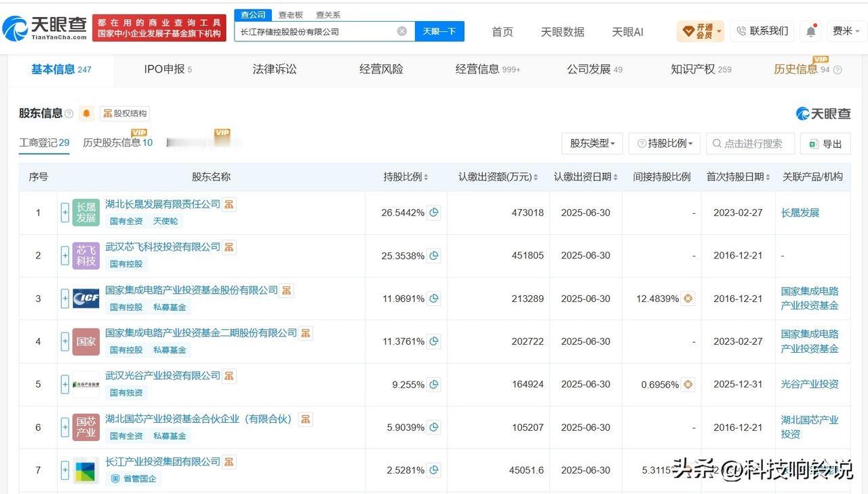868x494 pixels.
Task: Open the 费米 account dropdown
Action: click(x=846, y=31)
